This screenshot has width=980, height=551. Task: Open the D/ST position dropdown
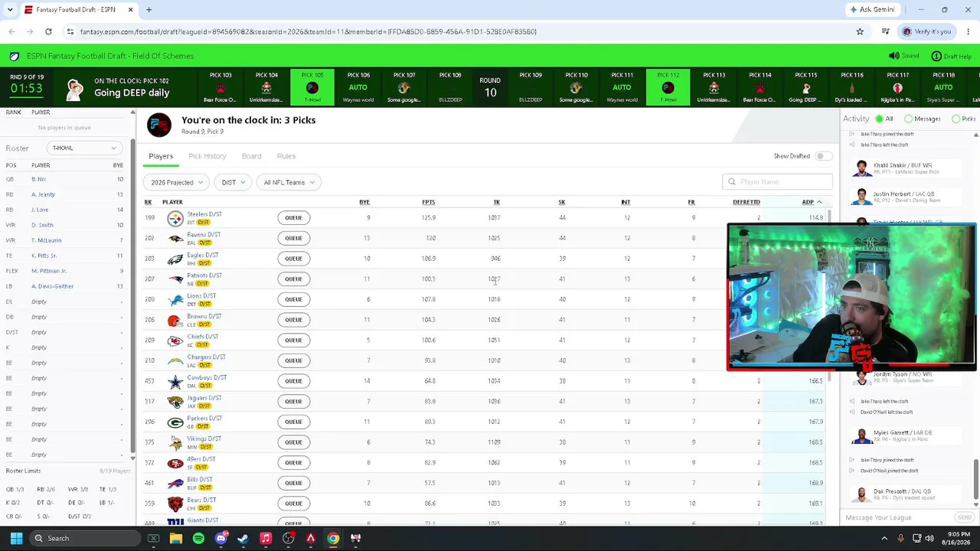tap(234, 182)
